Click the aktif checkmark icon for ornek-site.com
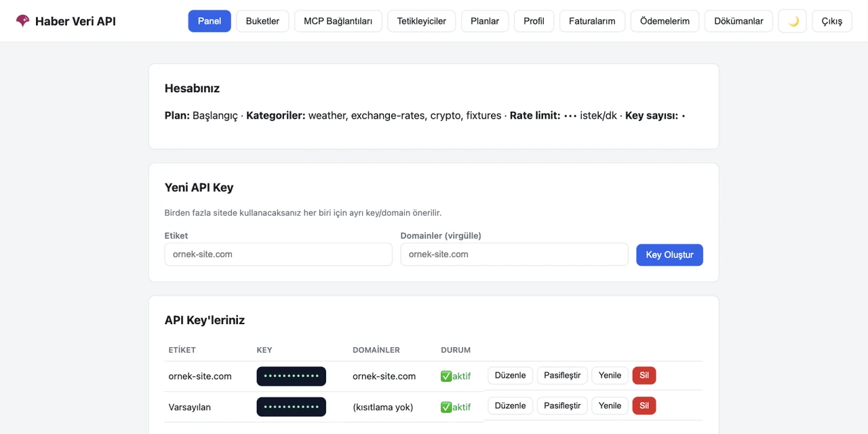The height and width of the screenshot is (434, 868). point(446,376)
